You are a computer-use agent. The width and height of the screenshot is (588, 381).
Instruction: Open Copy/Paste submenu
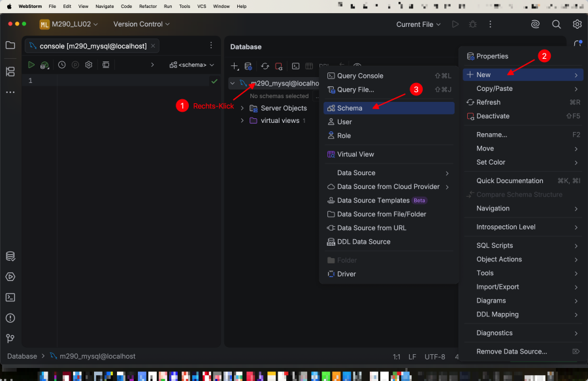(523, 88)
